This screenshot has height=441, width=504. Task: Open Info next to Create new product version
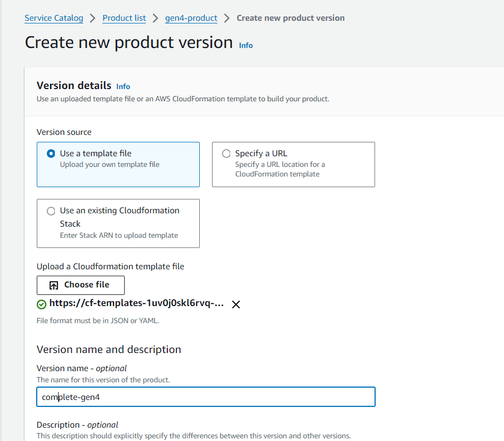[x=246, y=46]
